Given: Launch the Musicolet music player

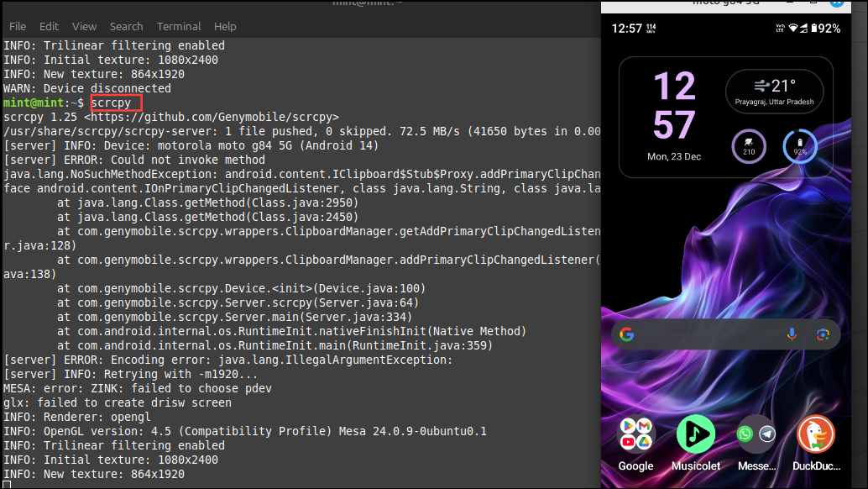Looking at the screenshot, I should pos(695,434).
